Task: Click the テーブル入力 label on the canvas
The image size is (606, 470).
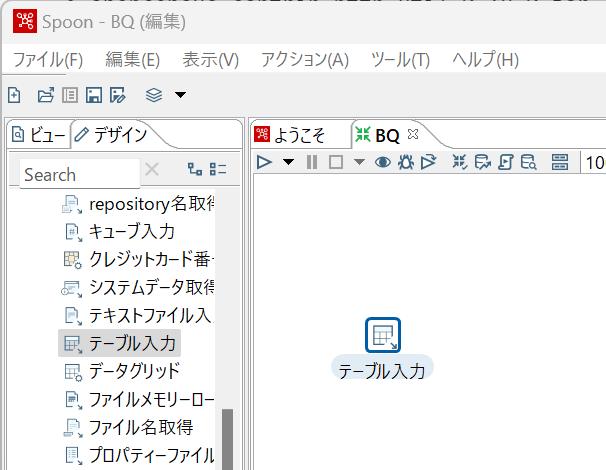Action: pyautogui.click(x=382, y=371)
